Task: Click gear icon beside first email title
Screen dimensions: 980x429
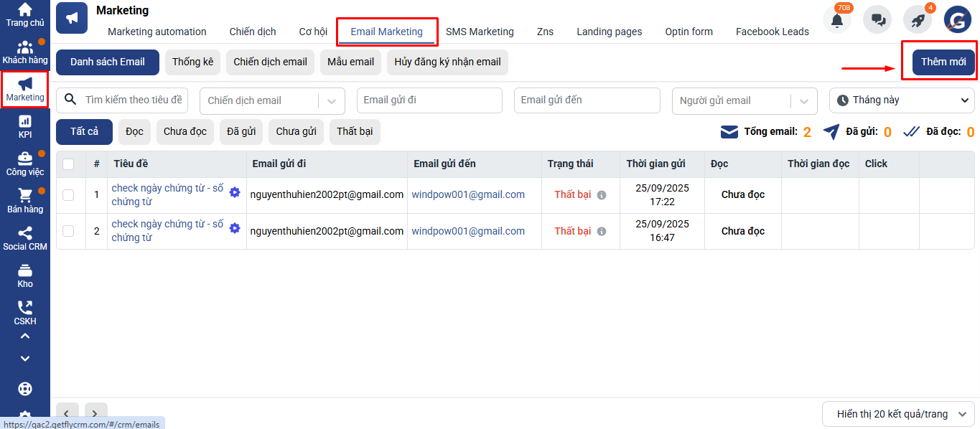Action: [x=235, y=192]
